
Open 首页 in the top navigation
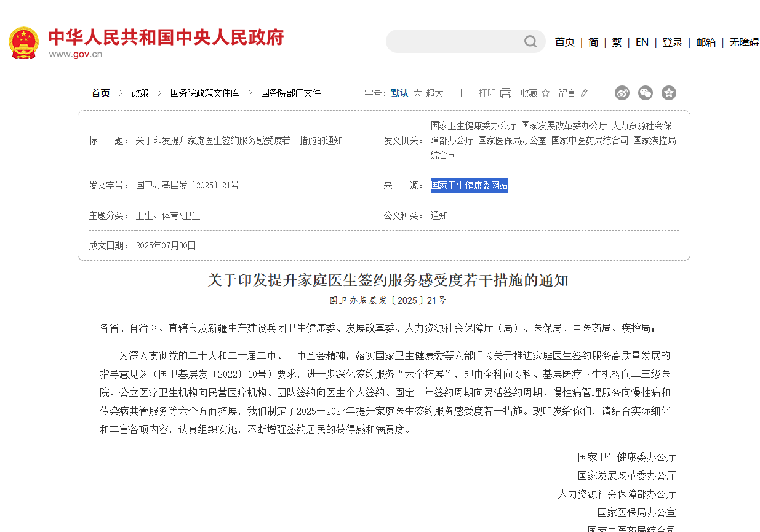click(x=564, y=42)
